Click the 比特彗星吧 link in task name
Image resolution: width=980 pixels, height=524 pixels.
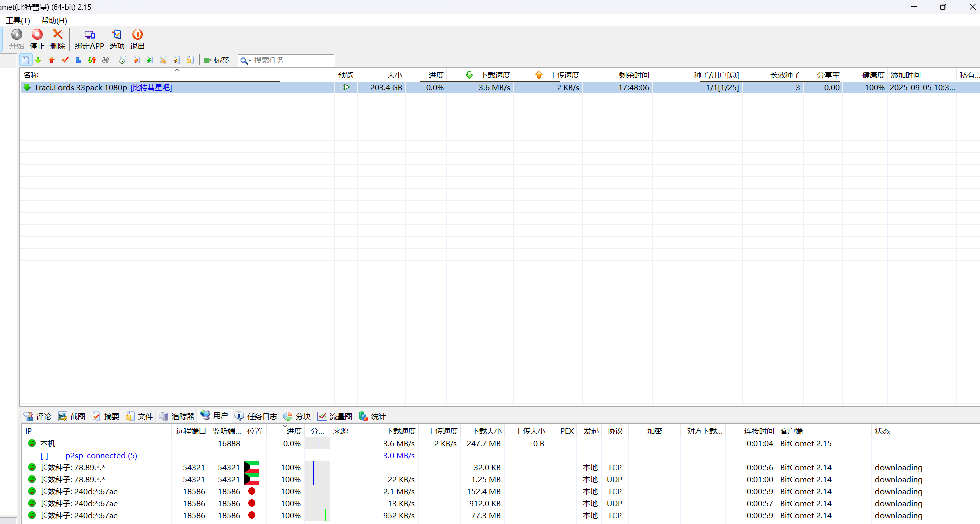click(x=151, y=88)
